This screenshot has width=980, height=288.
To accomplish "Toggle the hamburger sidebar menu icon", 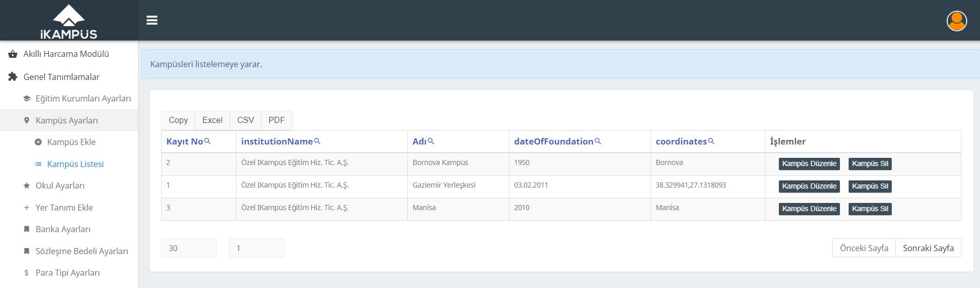I will [x=152, y=20].
